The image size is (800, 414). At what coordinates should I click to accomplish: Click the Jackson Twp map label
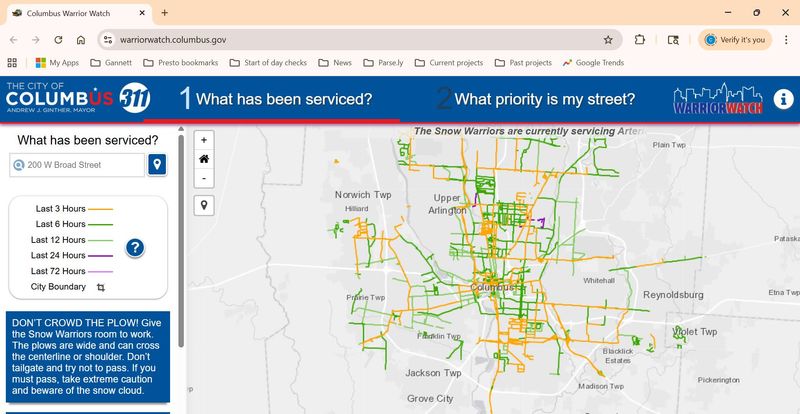433,373
